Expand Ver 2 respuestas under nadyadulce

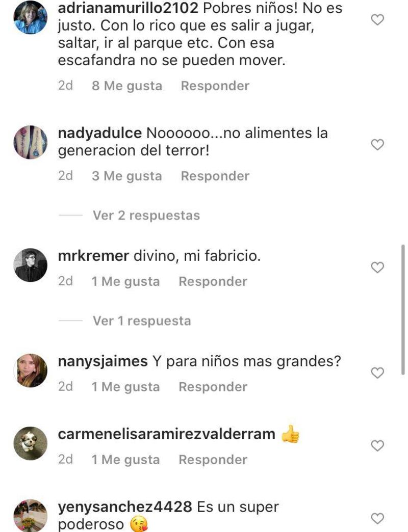[x=146, y=216]
